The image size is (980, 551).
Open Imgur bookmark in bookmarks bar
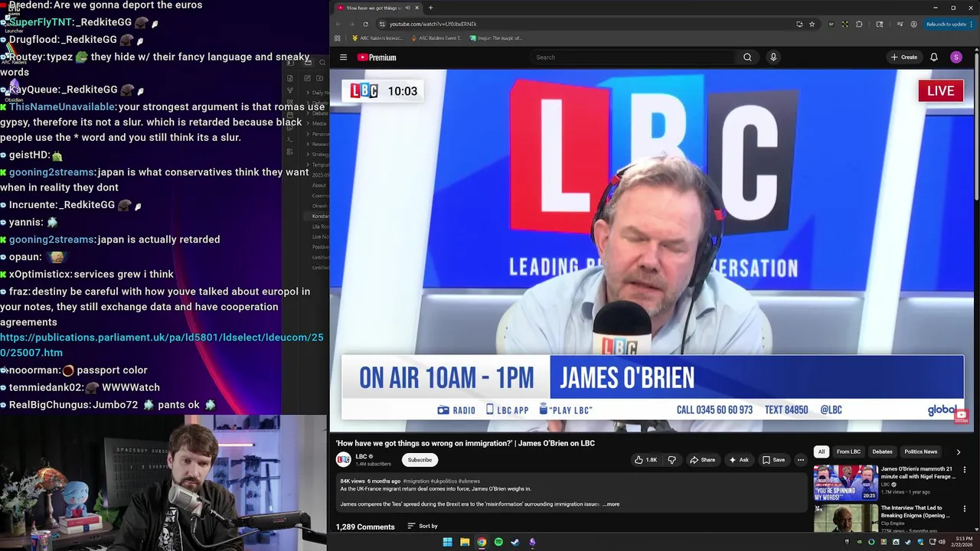click(496, 38)
